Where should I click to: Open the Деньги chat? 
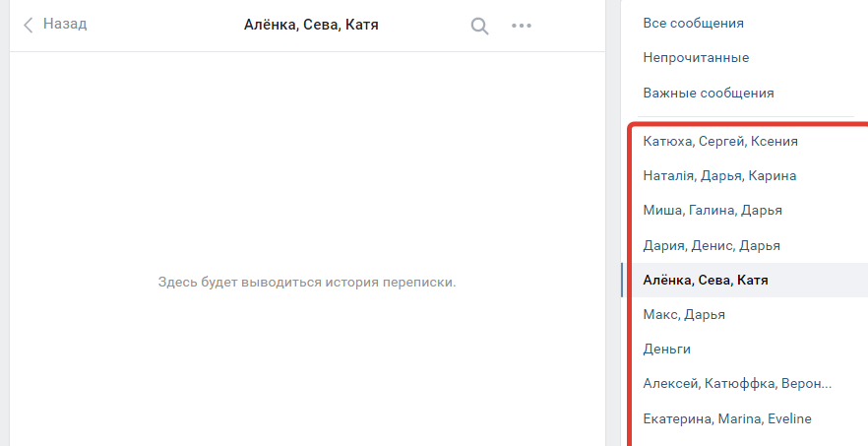coord(667,350)
